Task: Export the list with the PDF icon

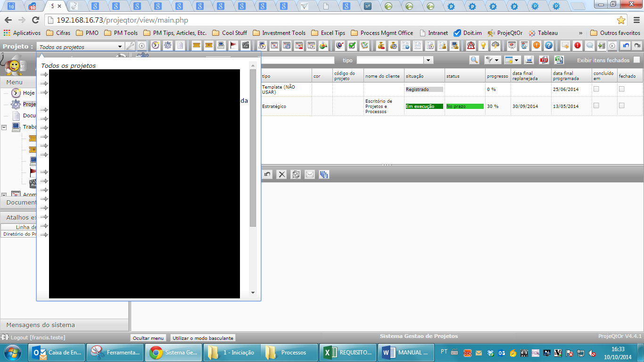Action: pos(544,60)
